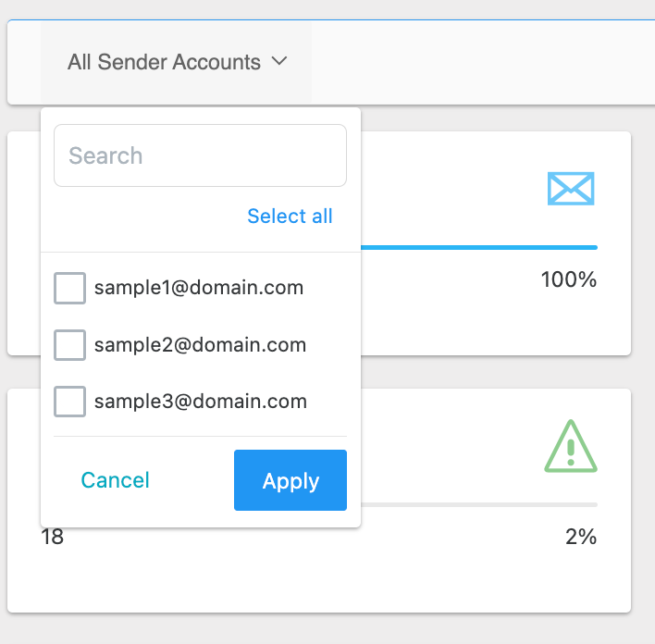This screenshot has height=644, width=655.
Task: Enable the sample3@domain.com checkbox
Action: (69, 402)
